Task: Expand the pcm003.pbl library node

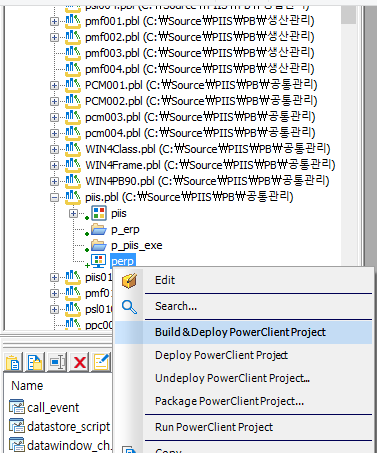Action: 54,118
